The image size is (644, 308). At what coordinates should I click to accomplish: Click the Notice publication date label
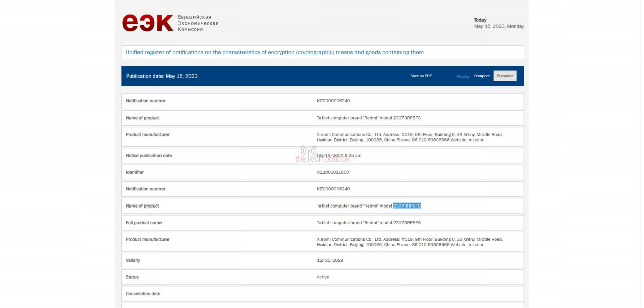[148, 156]
